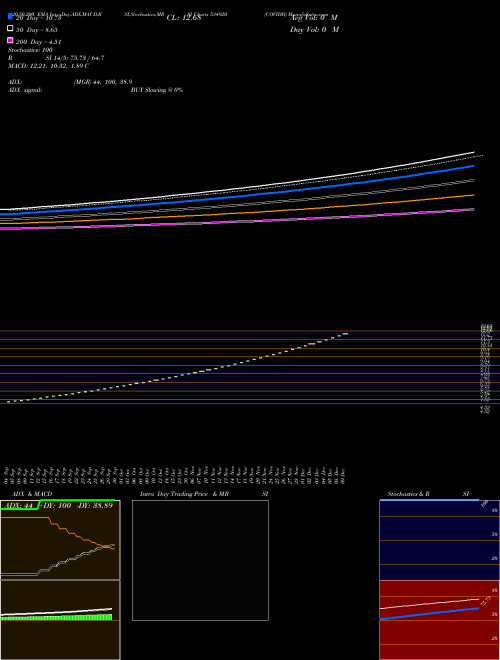
Task: Click the 'Stochastics: 100' legend line
Action: pyautogui.click(x=30, y=50)
